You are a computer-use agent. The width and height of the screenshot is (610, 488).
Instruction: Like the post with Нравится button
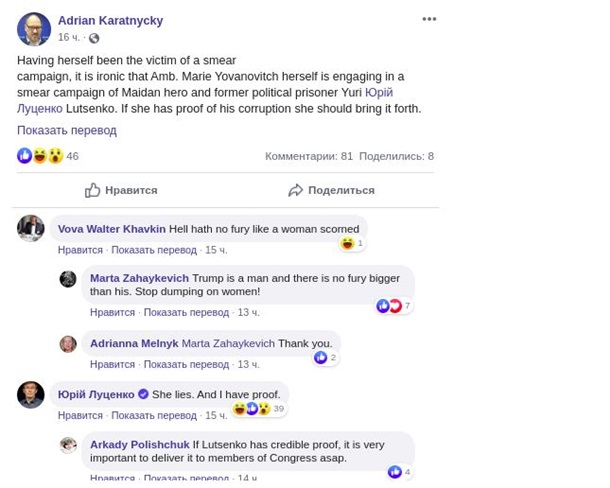pos(121,190)
